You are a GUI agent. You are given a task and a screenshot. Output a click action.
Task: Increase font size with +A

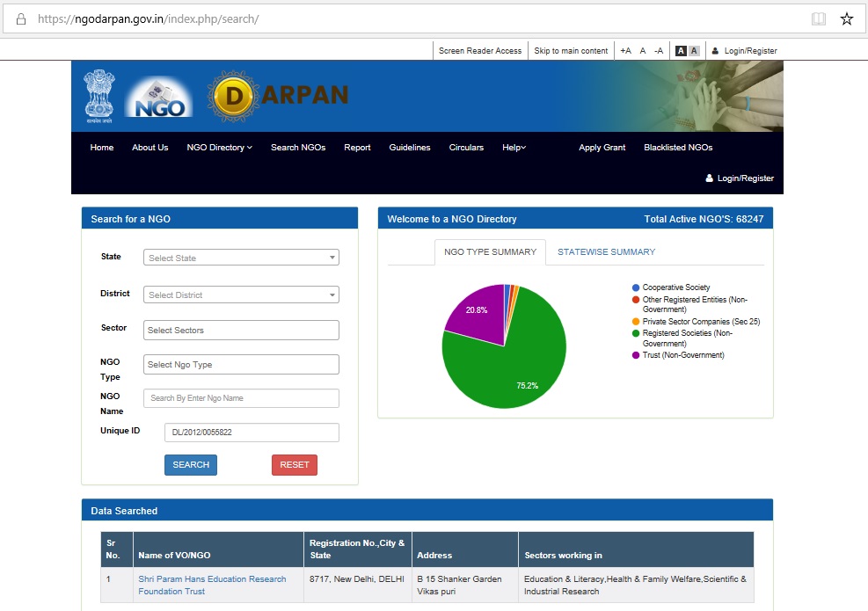[625, 51]
